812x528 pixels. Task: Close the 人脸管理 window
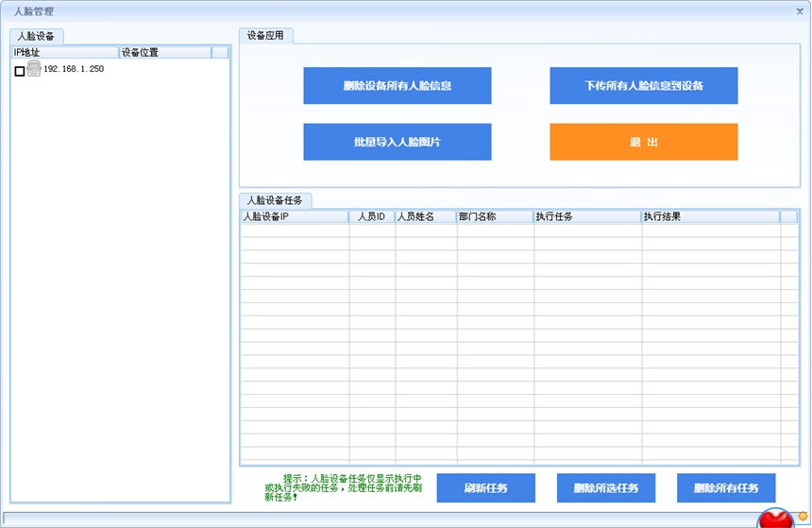tap(800, 11)
